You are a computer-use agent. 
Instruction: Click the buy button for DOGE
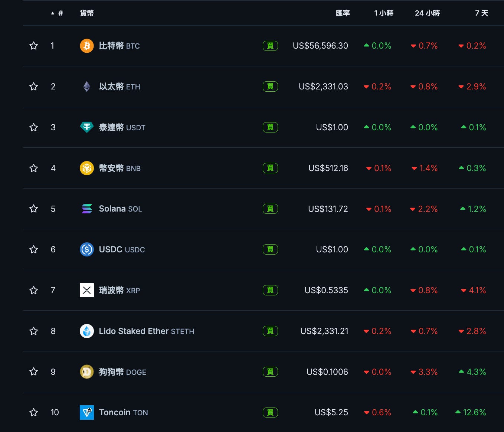point(270,372)
